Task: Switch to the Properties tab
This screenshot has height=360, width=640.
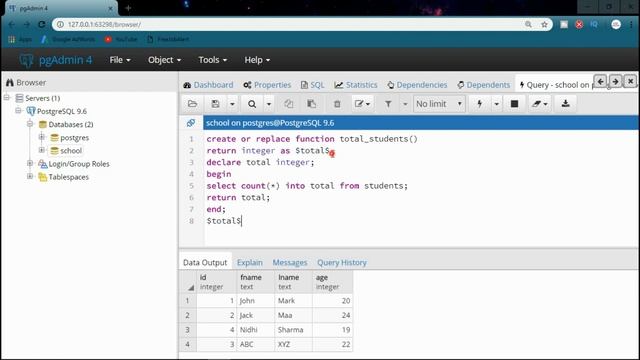Action: point(267,85)
